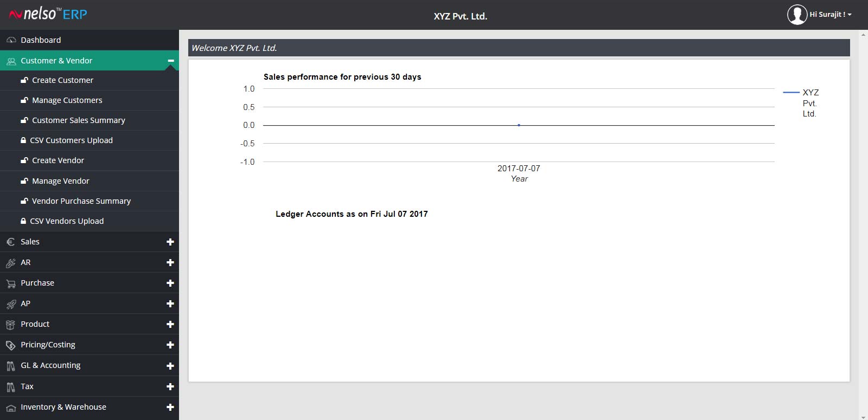Select the GL & Accounting menu label

click(x=50, y=365)
